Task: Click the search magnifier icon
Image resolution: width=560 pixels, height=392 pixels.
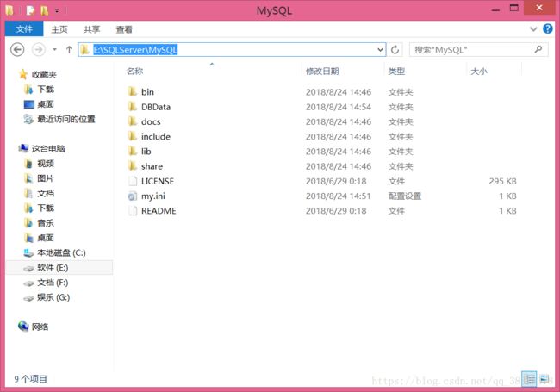Action: [x=538, y=49]
